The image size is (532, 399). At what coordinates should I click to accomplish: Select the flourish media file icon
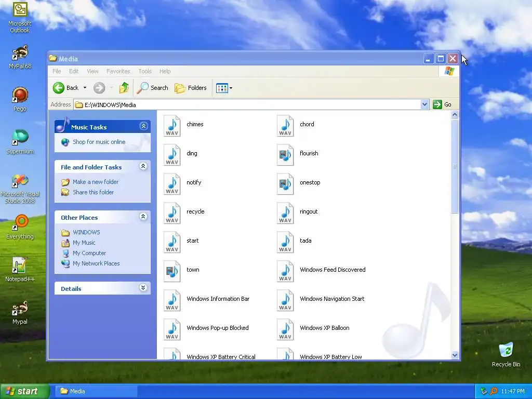[285, 155]
